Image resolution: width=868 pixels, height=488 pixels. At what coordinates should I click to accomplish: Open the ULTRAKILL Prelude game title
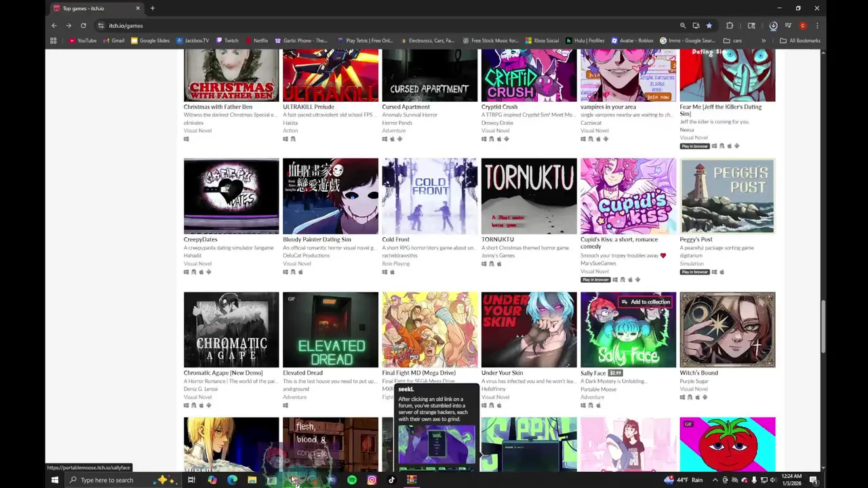coord(308,107)
